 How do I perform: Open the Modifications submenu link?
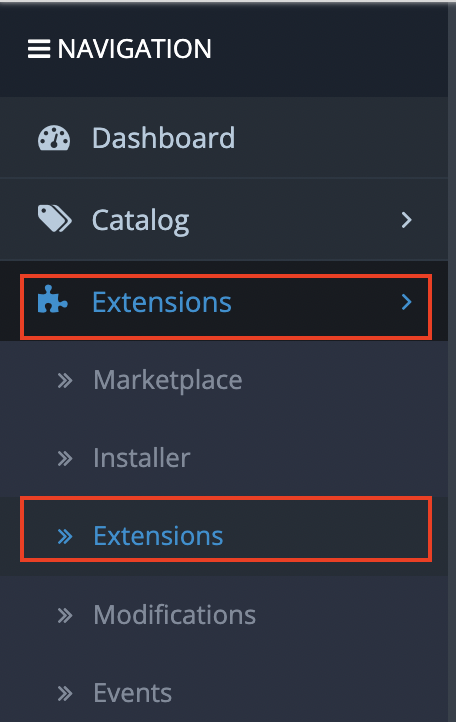[175, 615]
